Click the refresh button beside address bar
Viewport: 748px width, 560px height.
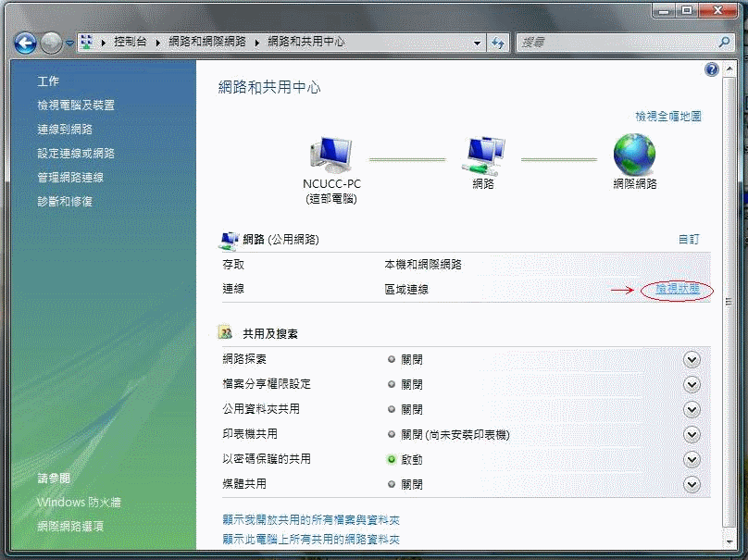(x=498, y=43)
